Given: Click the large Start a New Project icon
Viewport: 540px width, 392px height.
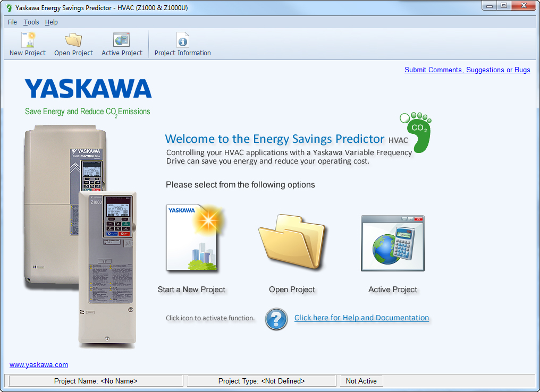Looking at the screenshot, I should (x=195, y=238).
